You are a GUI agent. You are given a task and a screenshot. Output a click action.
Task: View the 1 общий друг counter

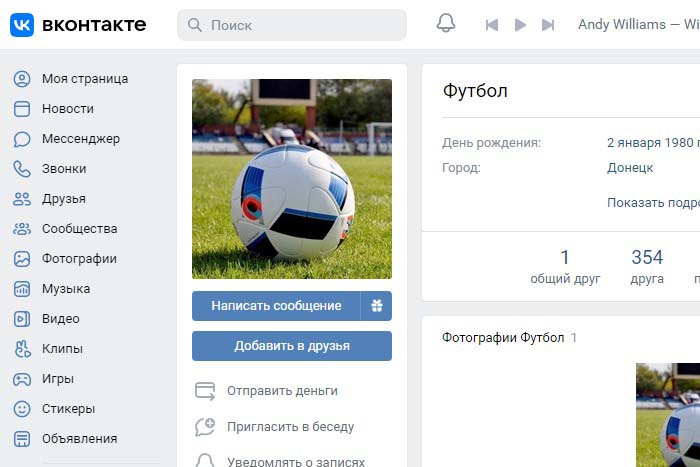pyautogui.click(x=565, y=267)
